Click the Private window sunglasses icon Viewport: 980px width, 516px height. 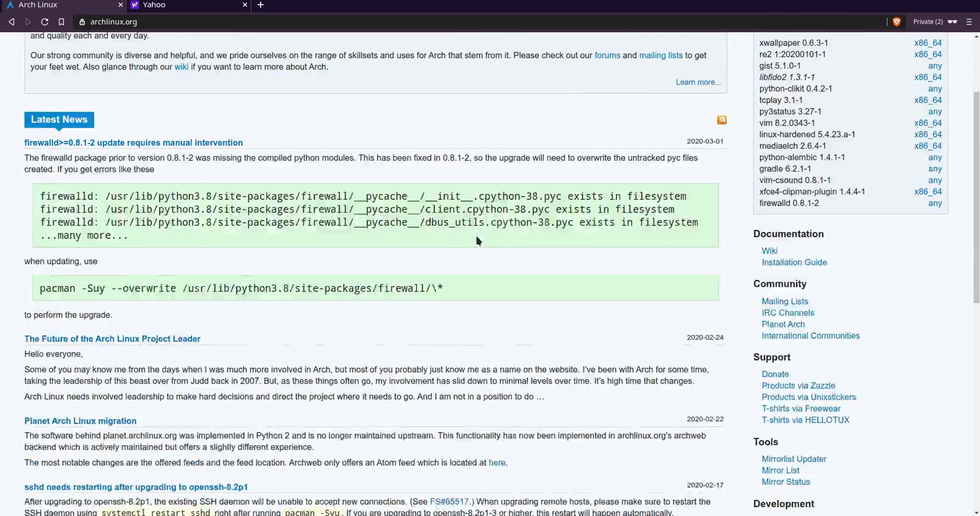coord(952,22)
